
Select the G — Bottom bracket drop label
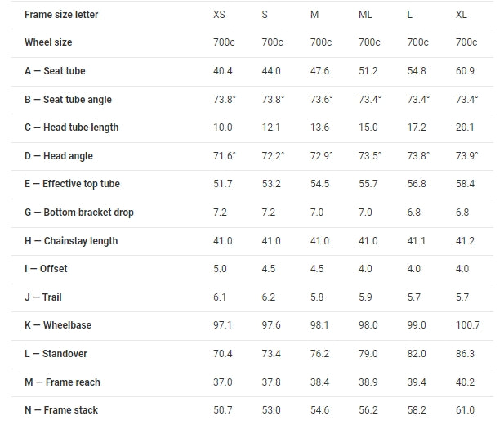click(79, 212)
